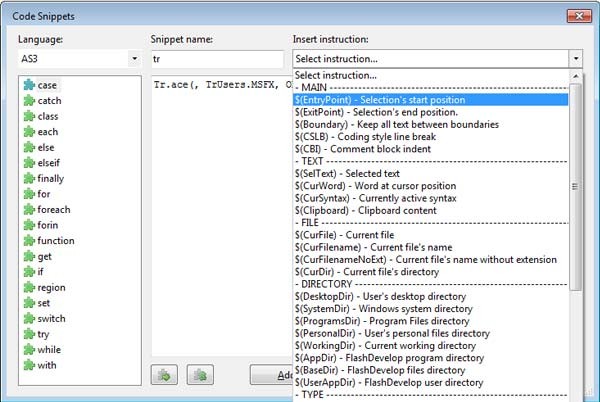Close the Code Snippets dialog
Screen dimensions: 600x402
[x=577, y=15]
